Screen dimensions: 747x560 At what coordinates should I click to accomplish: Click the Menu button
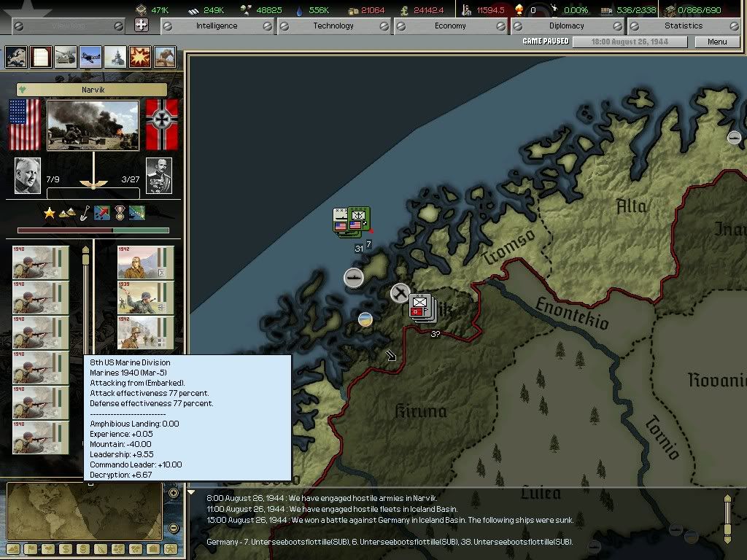point(717,42)
